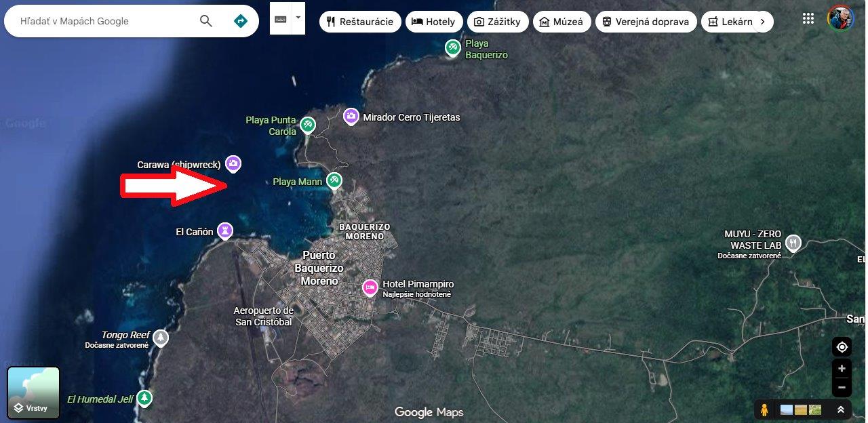Viewport: 868px width, 423px height.
Task: Open directions with the blue arrow icon
Action: (240, 21)
